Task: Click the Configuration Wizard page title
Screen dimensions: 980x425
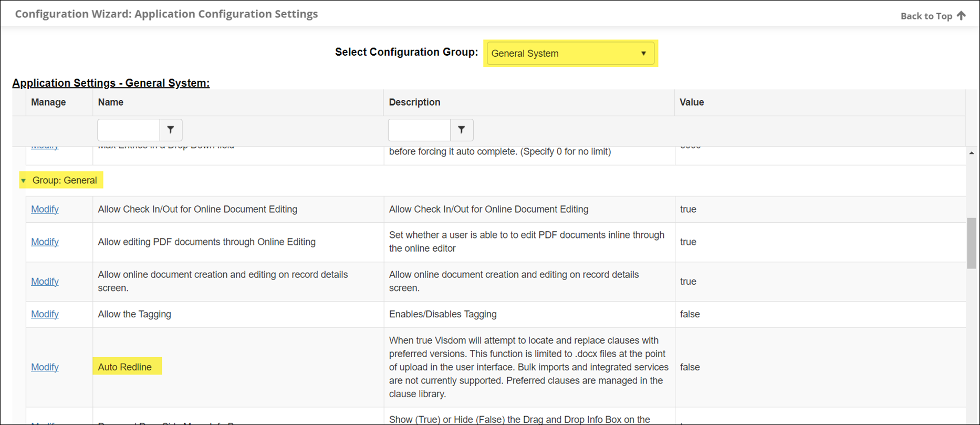Action: click(166, 14)
